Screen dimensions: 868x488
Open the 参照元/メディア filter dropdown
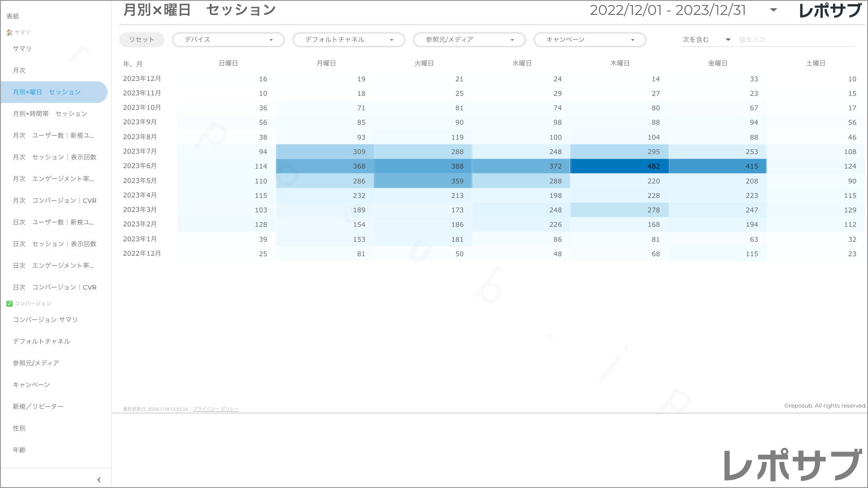(x=469, y=40)
